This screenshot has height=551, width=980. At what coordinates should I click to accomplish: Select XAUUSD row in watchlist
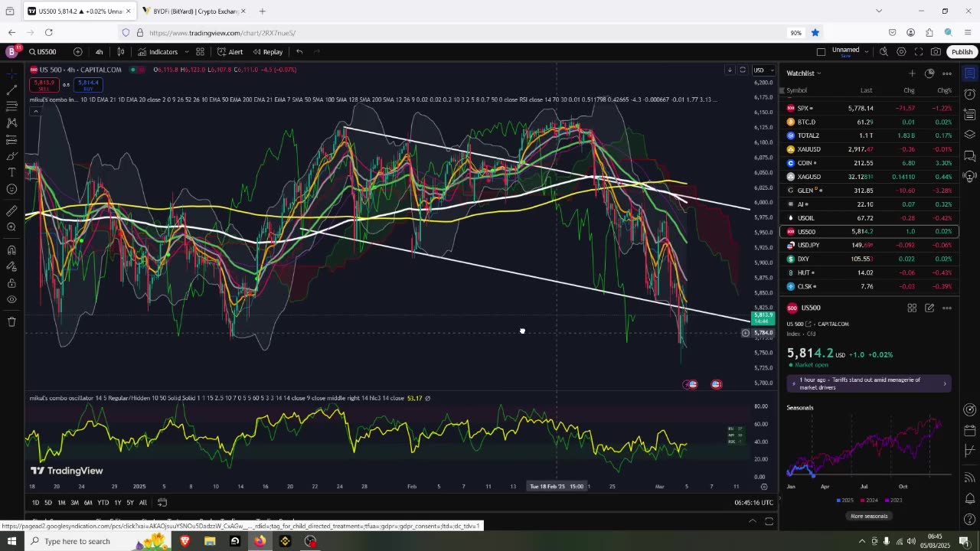(x=869, y=149)
